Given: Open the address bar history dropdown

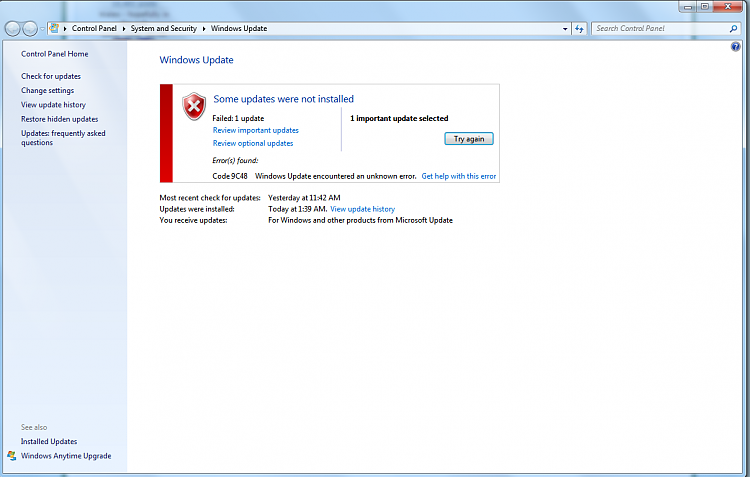Looking at the screenshot, I should [x=565, y=29].
